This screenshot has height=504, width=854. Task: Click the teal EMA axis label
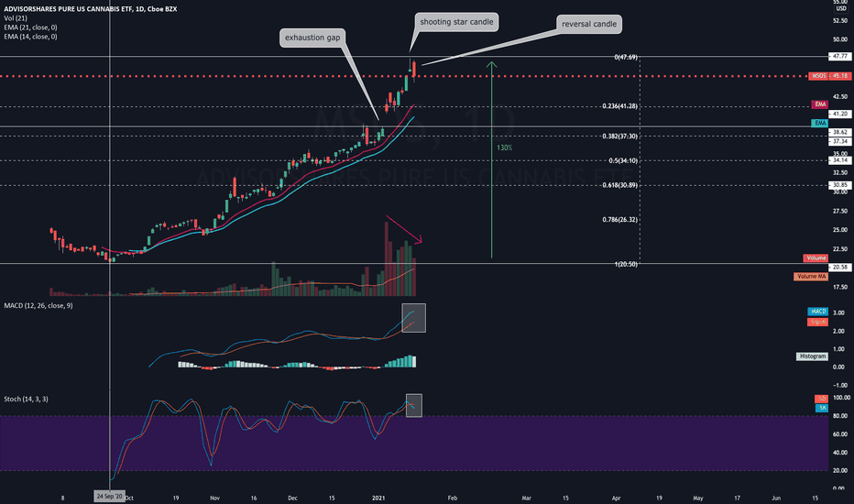[x=820, y=123]
